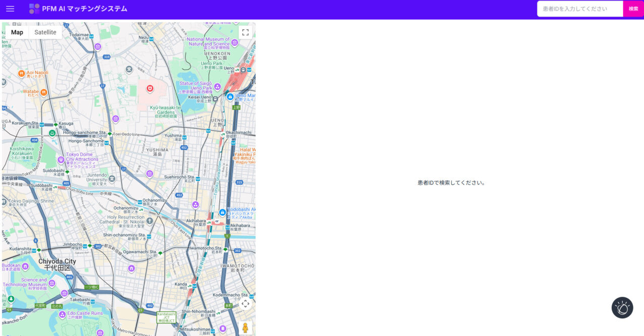This screenshot has width=644, height=336.
Task: Open the lightbulb assistant button
Action: point(622,307)
